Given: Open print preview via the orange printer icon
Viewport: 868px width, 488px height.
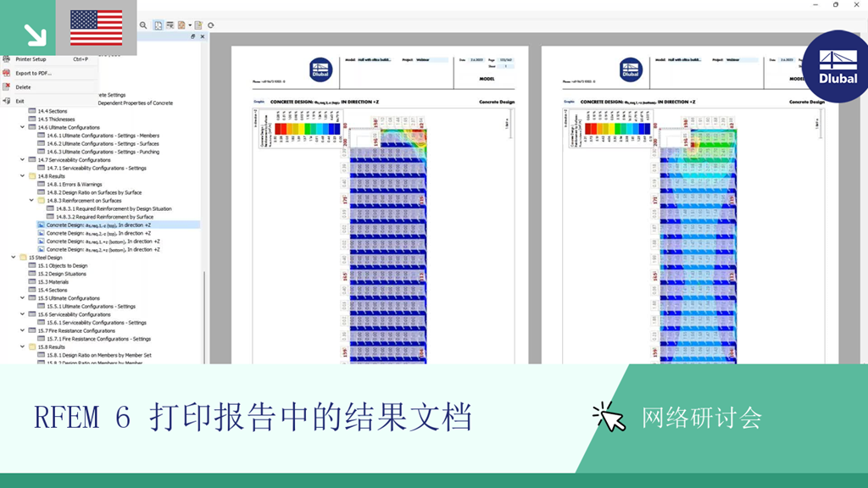Looking at the screenshot, I should (x=183, y=25).
